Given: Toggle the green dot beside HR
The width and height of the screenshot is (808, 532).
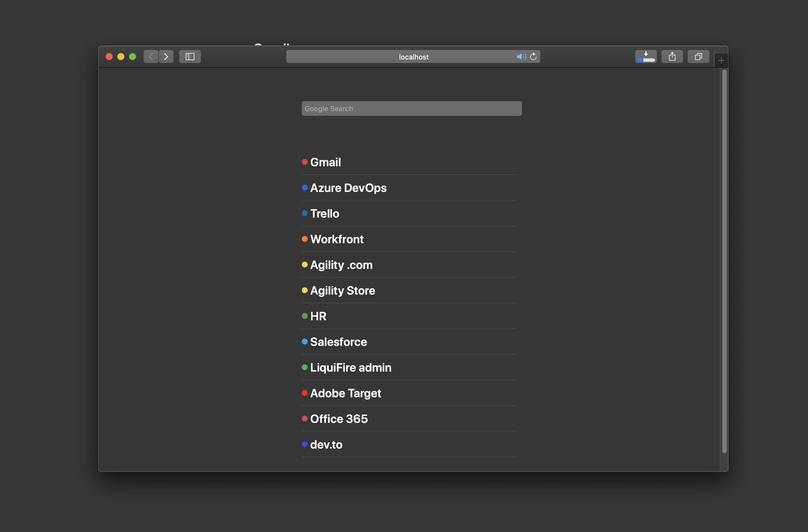Looking at the screenshot, I should (304, 316).
